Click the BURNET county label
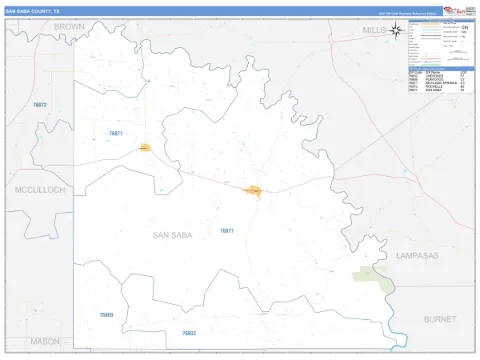The height and width of the screenshot is (360, 480). click(440, 319)
